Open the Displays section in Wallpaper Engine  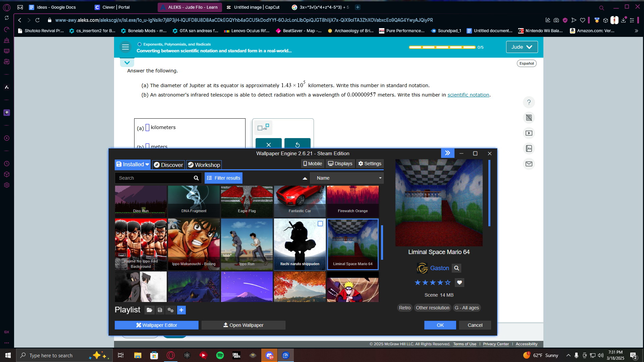point(340,164)
